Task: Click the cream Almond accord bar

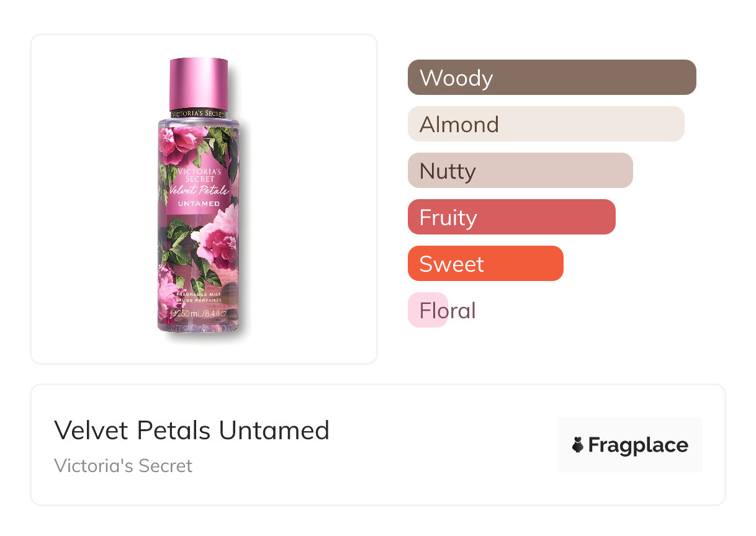Action: click(546, 124)
